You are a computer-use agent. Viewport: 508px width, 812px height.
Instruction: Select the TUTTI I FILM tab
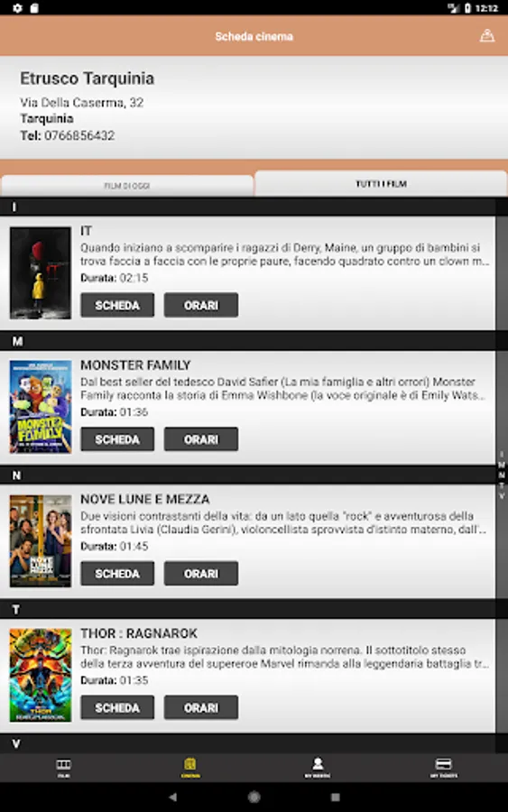(x=381, y=183)
